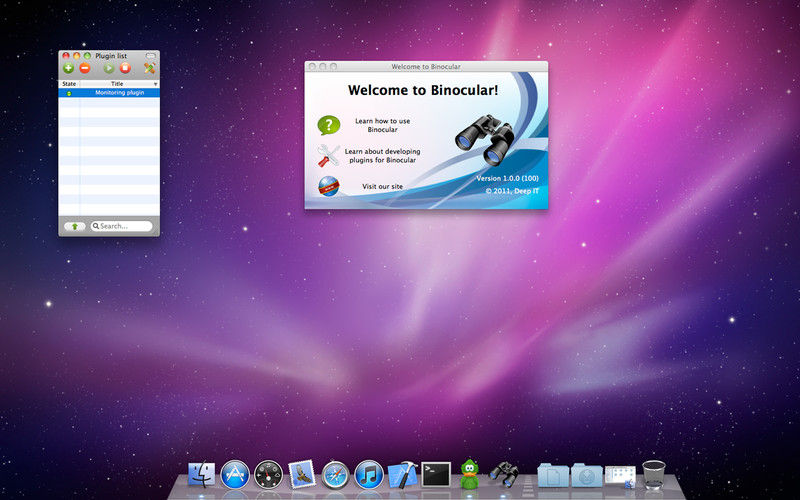Screen dimensions: 800x500
Task: Sort the list by the Title column
Action: [119, 84]
